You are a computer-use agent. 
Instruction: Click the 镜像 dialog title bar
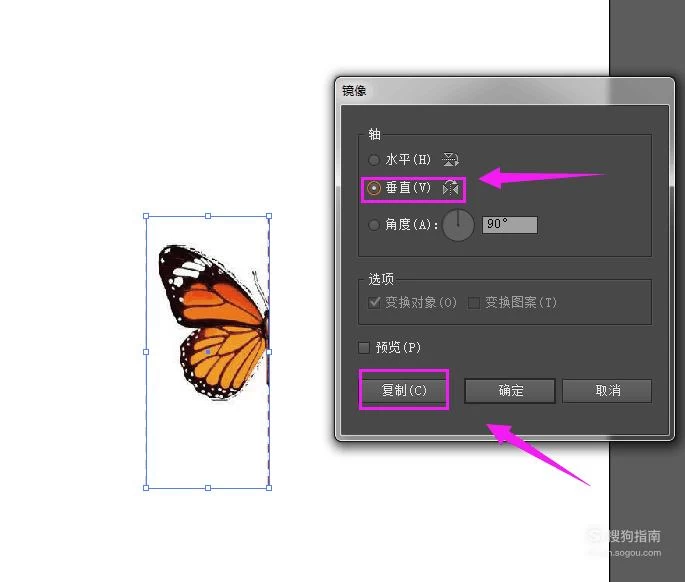point(505,91)
